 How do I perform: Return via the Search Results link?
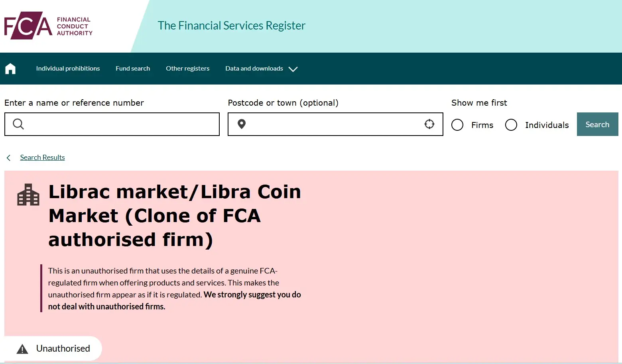[x=42, y=157]
